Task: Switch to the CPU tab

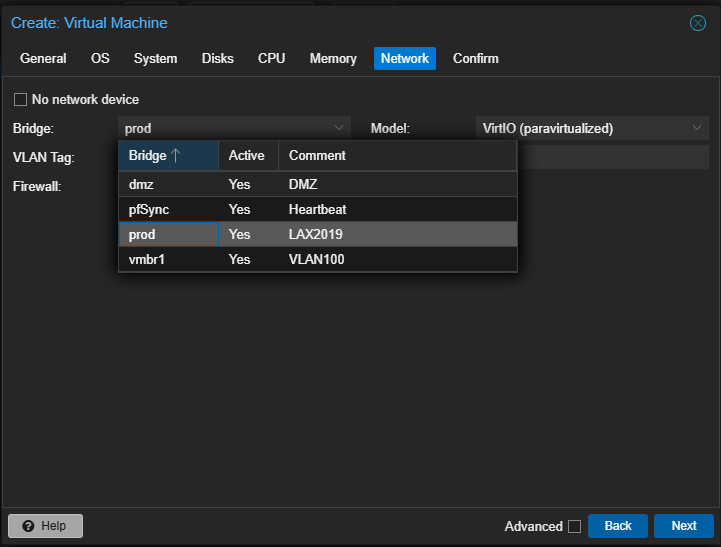Action: pos(271,58)
